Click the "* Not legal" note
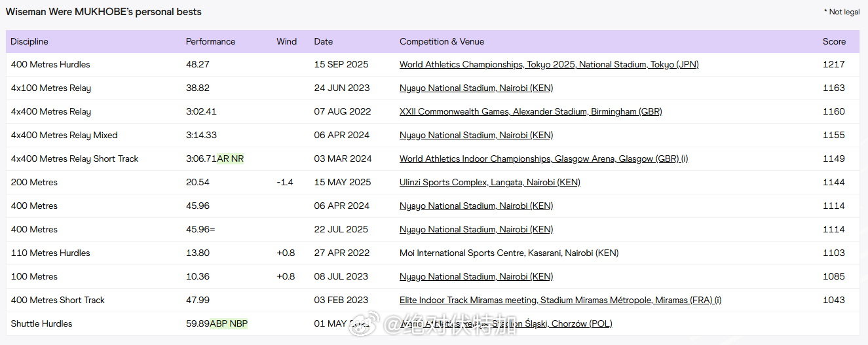This screenshot has width=868, height=345. 842,12
